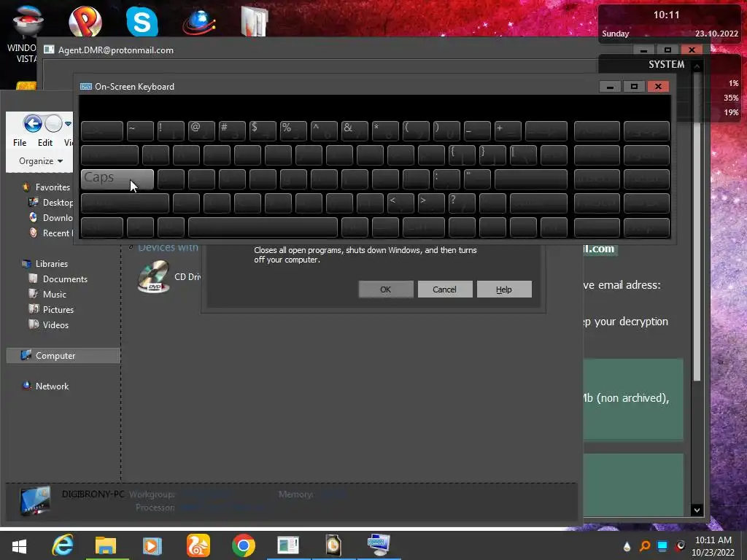Switch to On-Screen Keyboard taskbar icon

(379, 544)
